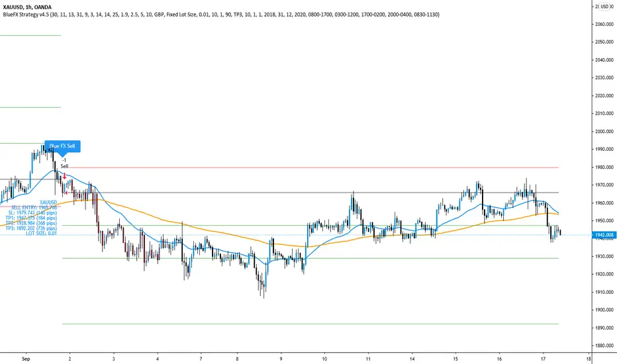Click date 8 on the time axis

coord(237,359)
